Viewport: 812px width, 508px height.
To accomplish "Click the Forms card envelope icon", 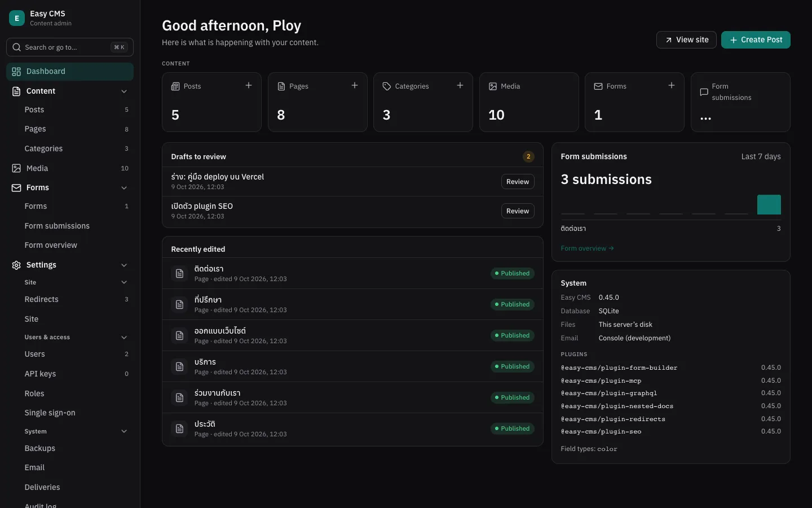I will click(x=598, y=86).
